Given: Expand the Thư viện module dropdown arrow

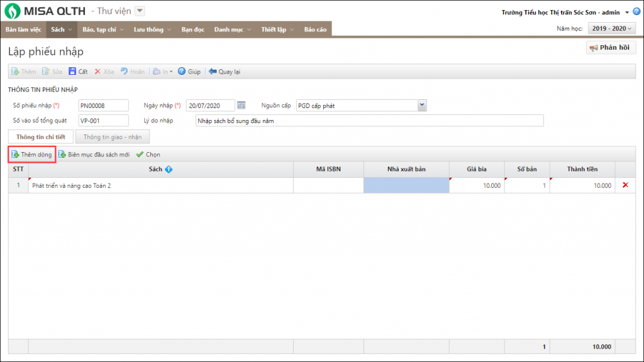Looking at the screenshot, I should click(x=140, y=11).
